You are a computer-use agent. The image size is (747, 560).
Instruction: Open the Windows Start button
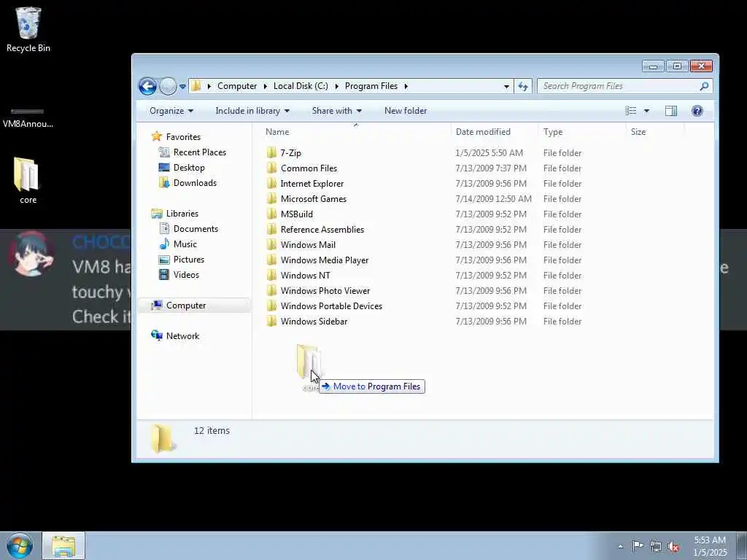coord(20,545)
